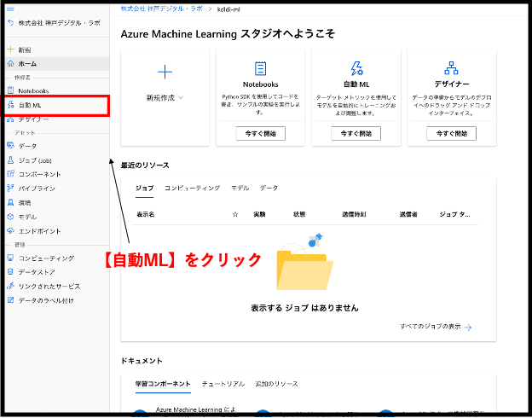Click the Notebooks card notebook icon
This screenshot has width=532, height=418.
(x=261, y=68)
